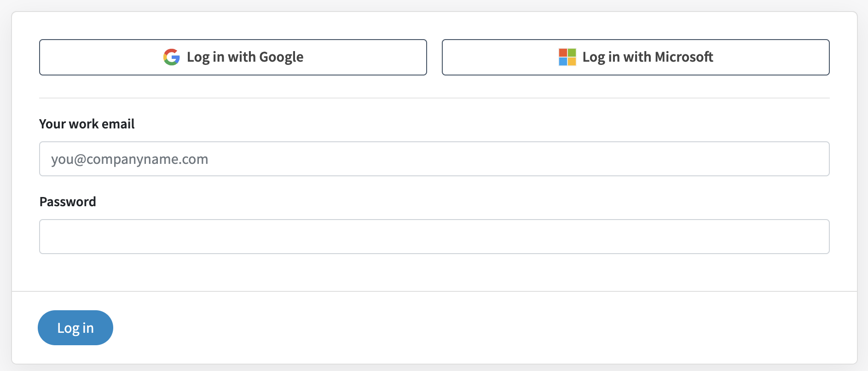Select the multicolored Google icon
The height and width of the screenshot is (371, 868).
(x=172, y=57)
